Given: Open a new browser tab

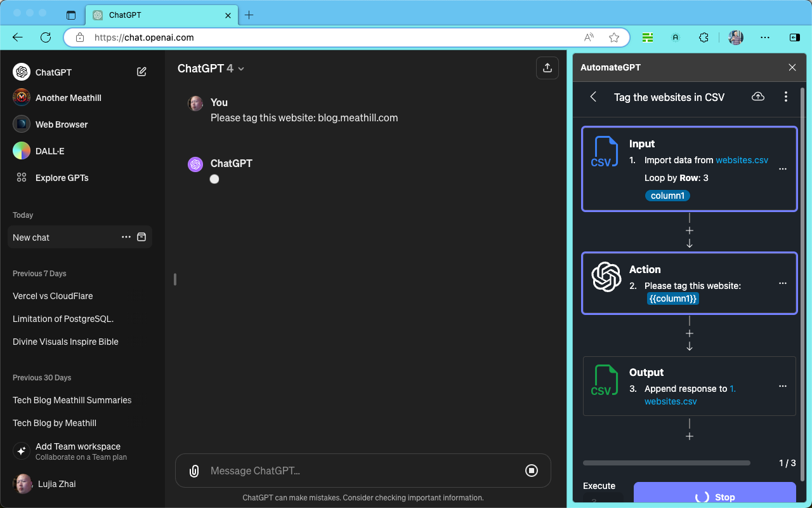Looking at the screenshot, I should coord(249,15).
